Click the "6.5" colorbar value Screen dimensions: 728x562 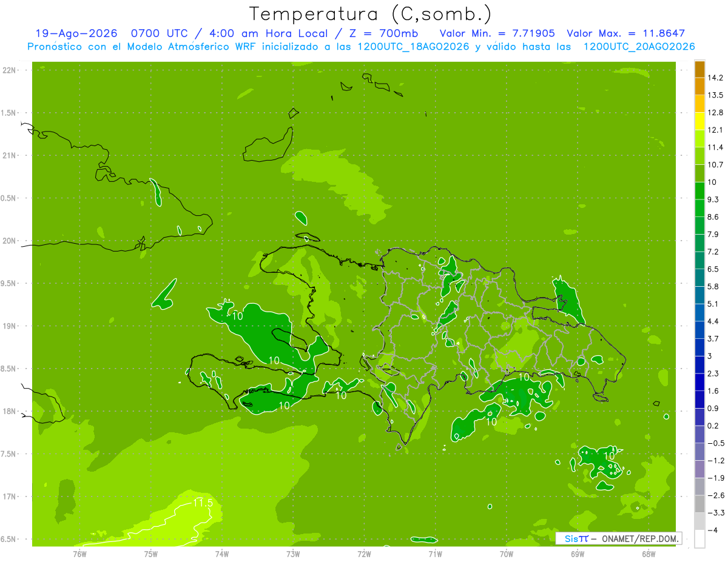[x=713, y=269]
